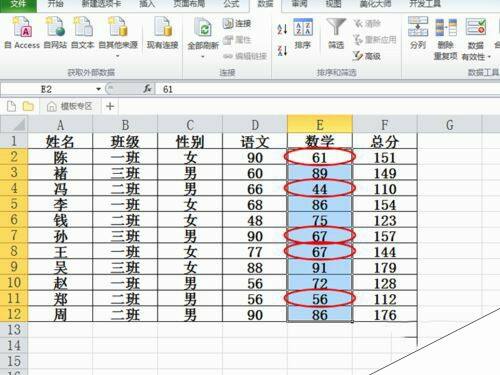Toggle the Filter (筛选) funnel
This screenshot has height=375, width=500.
[336, 33]
